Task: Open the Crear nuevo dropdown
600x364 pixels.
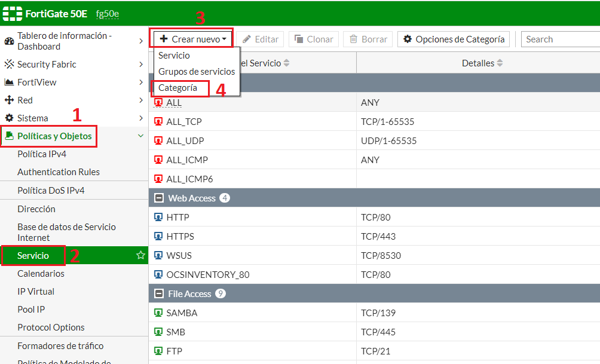Action: coord(191,38)
